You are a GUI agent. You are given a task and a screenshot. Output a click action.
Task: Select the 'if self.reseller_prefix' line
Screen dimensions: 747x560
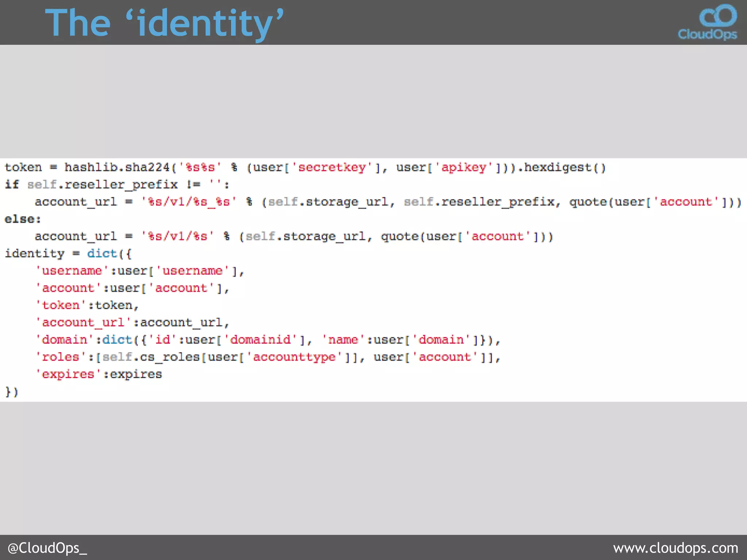pyautogui.click(x=117, y=184)
